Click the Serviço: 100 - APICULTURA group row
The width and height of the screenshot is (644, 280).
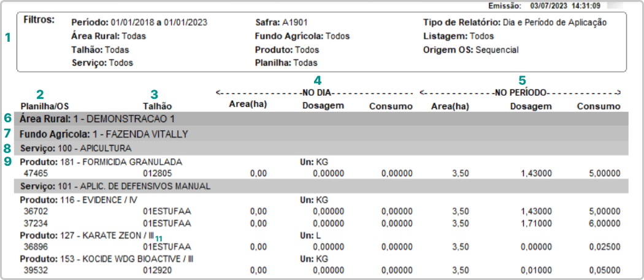pos(76,148)
